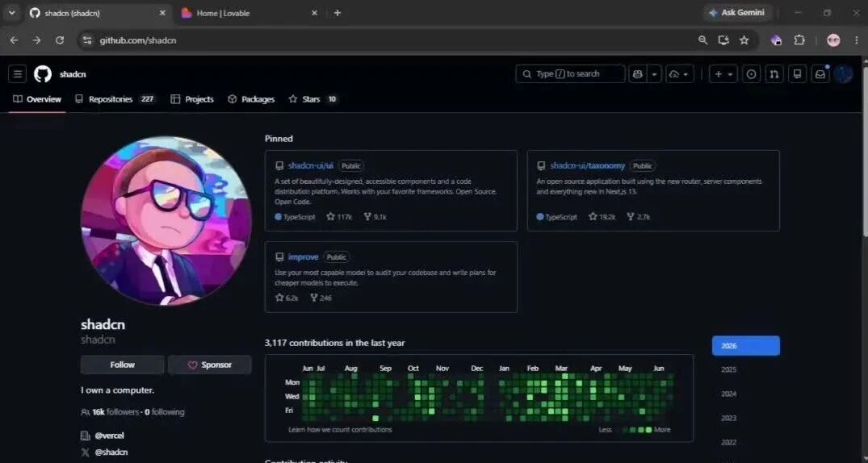
Task: Click the install app icon in address bar
Action: 723,40
